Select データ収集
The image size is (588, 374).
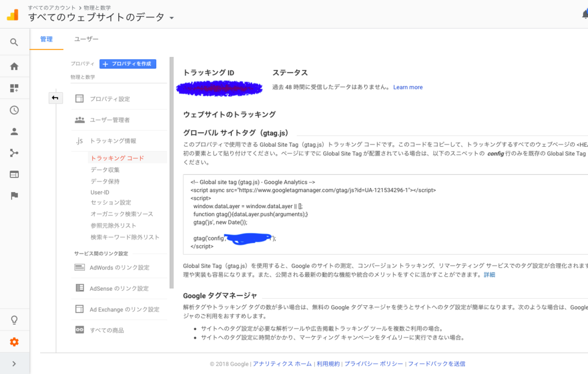[x=105, y=170]
